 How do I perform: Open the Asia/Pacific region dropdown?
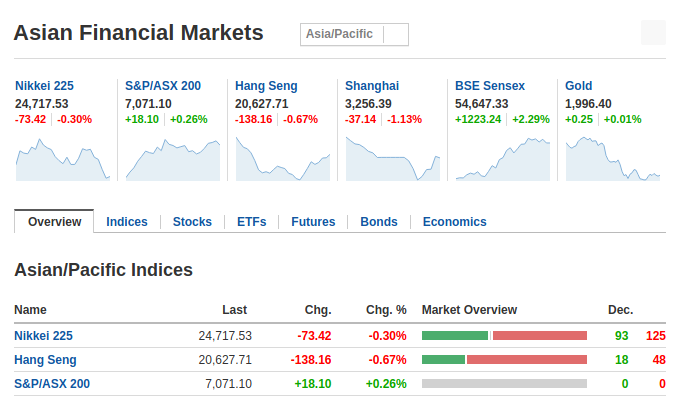pos(354,34)
